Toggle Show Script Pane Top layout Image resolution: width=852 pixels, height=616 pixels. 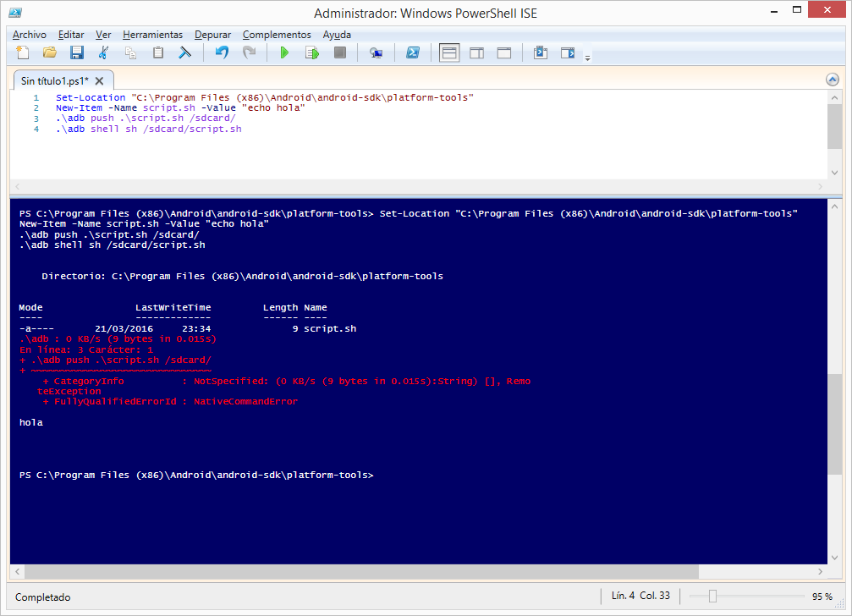(x=449, y=52)
